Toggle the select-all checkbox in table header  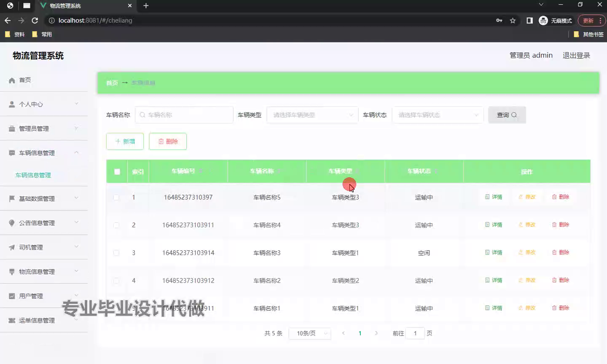(117, 171)
